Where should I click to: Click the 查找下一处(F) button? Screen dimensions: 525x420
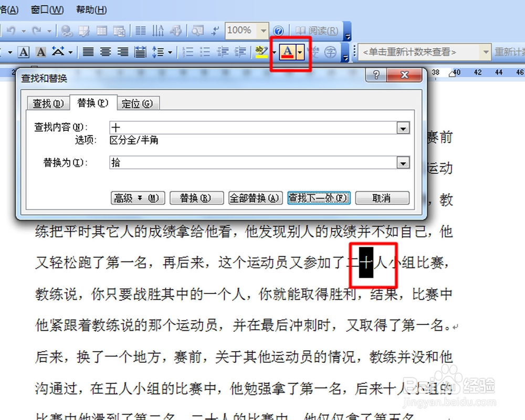319,198
